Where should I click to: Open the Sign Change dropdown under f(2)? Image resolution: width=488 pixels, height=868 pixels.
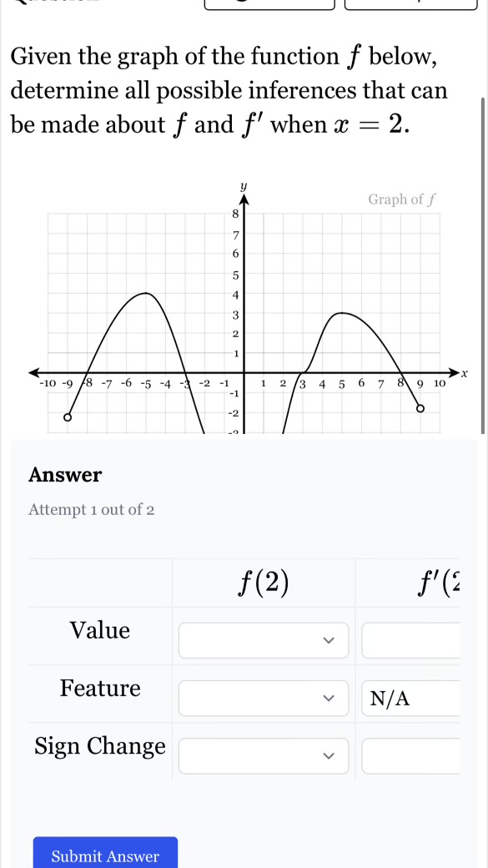click(x=263, y=755)
